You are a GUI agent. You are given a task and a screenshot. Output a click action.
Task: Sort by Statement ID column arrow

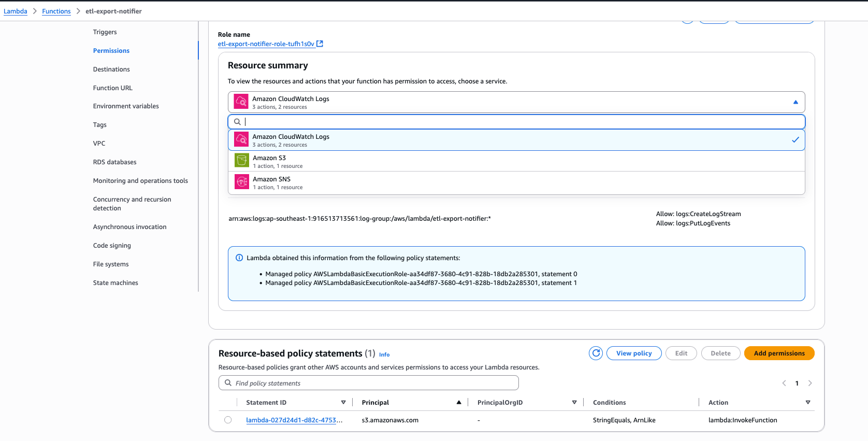pos(343,403)
